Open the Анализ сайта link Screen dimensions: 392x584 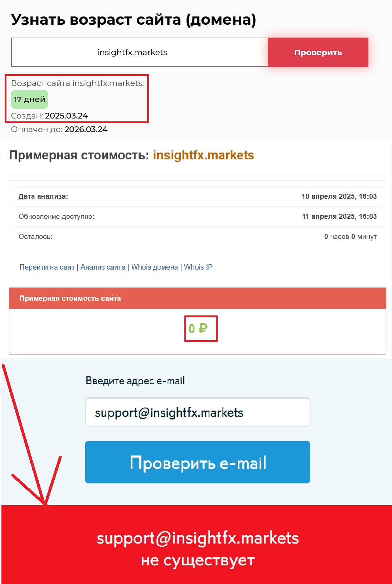click(x=103, y=267)
